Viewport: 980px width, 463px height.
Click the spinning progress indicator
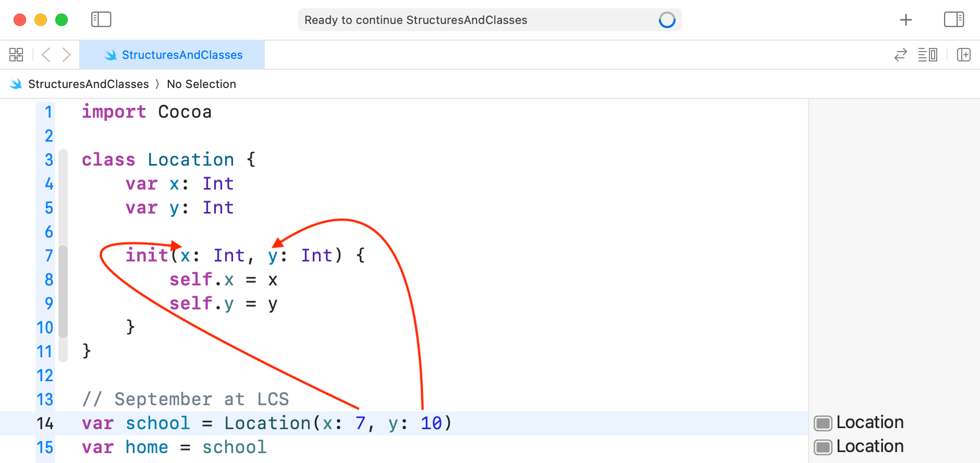[x=667, y=20]
